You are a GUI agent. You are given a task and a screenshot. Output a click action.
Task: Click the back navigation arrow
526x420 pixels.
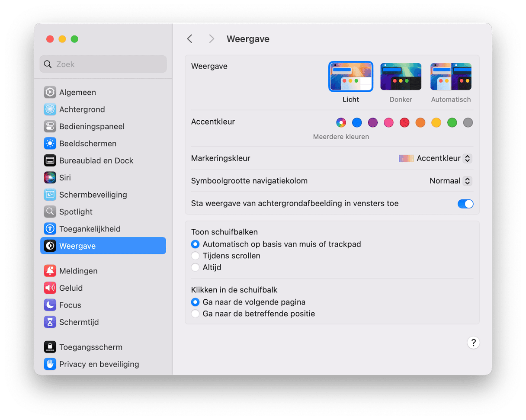tap(189, 39)
